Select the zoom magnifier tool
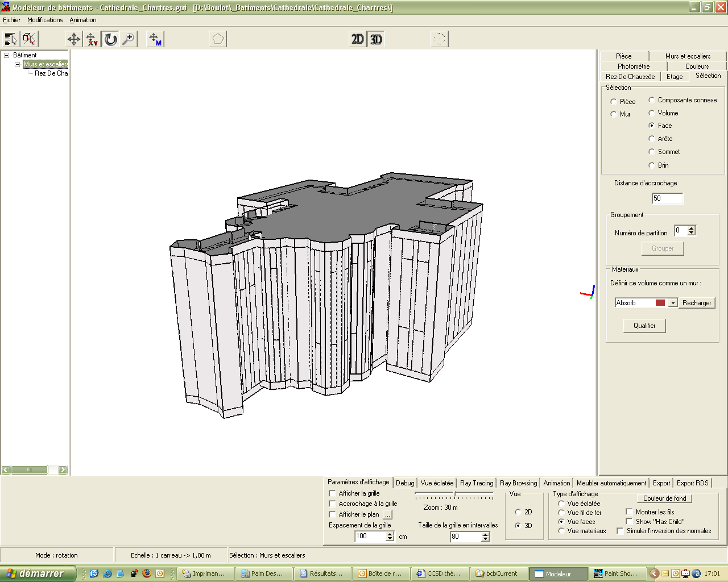This screenshot has height=582, width=728. click(129, 39)
